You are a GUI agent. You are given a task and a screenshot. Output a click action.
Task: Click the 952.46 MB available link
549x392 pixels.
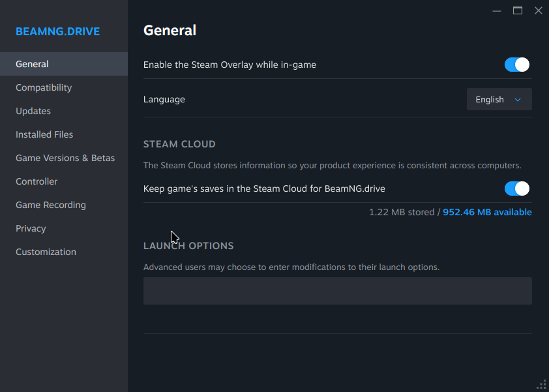487,212
